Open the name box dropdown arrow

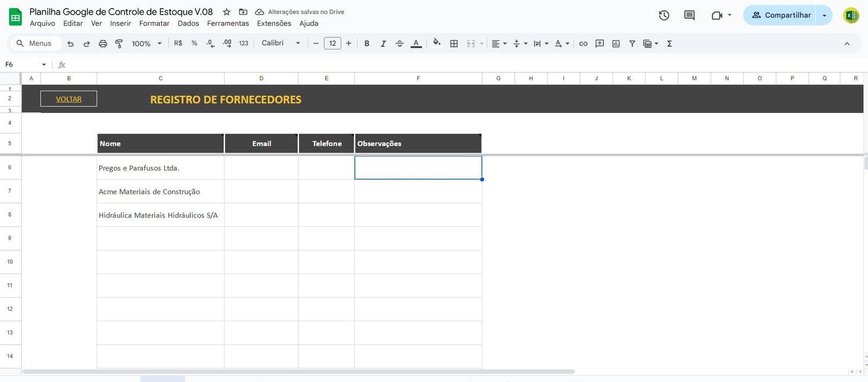44,65
